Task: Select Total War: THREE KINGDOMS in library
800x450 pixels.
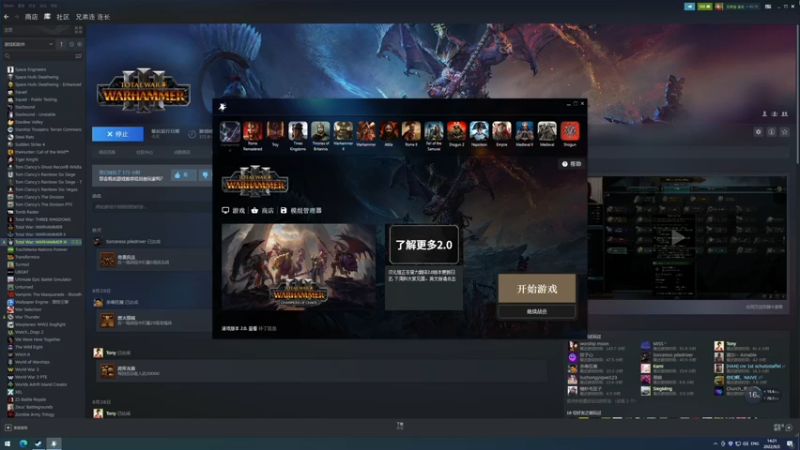Action: click(42, 219)
